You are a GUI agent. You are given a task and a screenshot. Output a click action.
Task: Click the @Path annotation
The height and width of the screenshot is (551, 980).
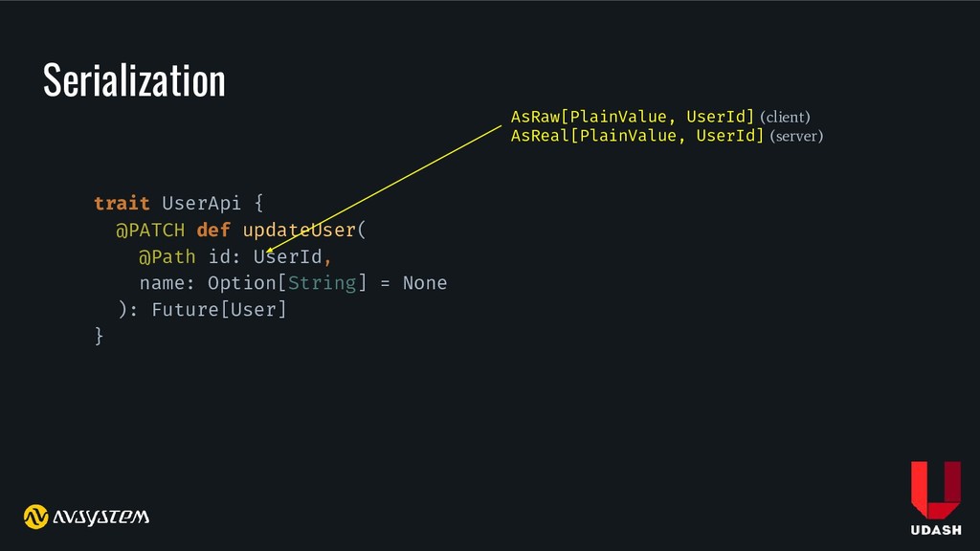pyautogui.click(x=167, y=256)
